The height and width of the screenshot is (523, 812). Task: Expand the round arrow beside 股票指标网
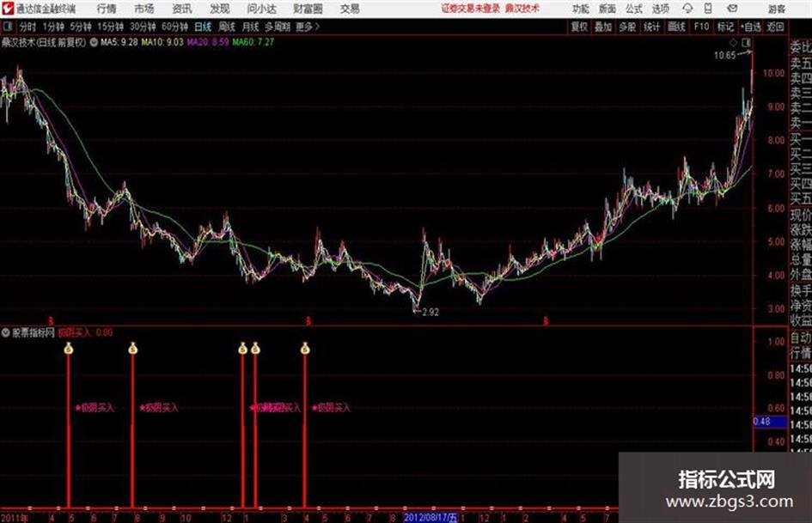tap(6, 332)
